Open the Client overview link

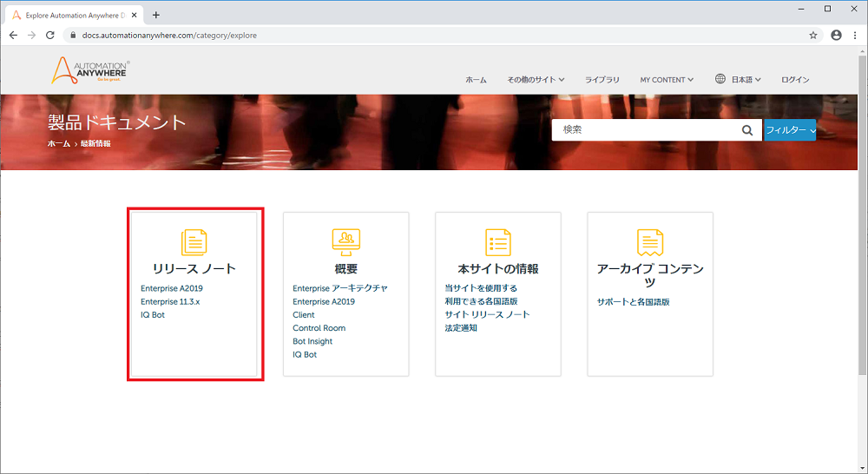pos(303,315)
